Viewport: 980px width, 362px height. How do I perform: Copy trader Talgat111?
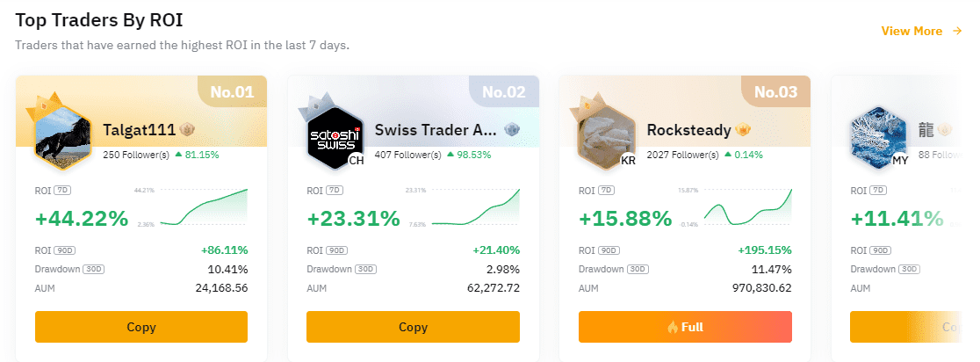pyautogui.click(x=141, y=327)
